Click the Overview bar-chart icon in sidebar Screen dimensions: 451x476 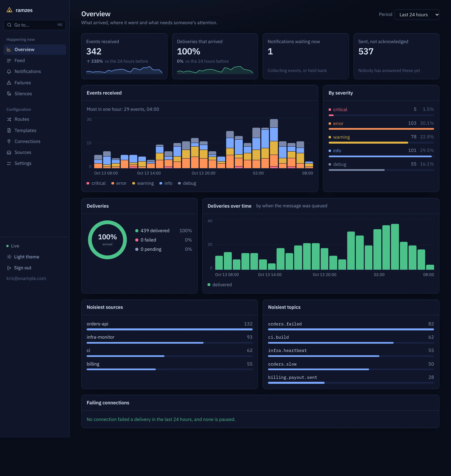coord(9,50)
